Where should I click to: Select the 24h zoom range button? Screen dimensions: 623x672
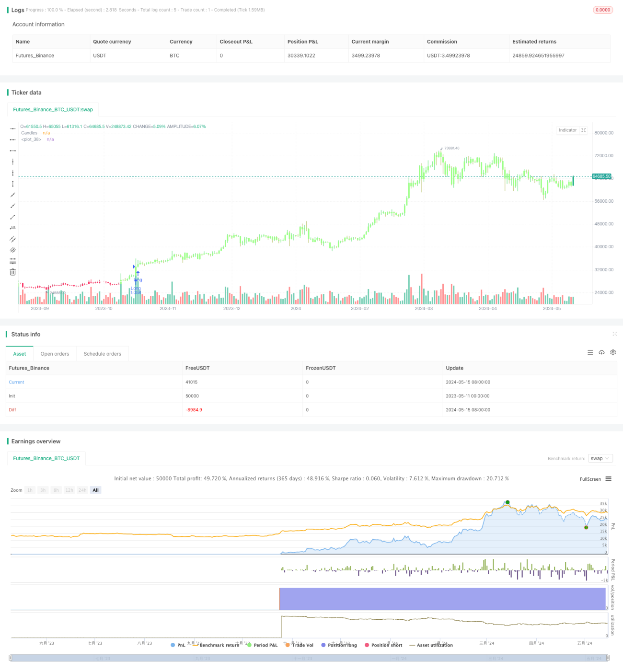point(82,490)
